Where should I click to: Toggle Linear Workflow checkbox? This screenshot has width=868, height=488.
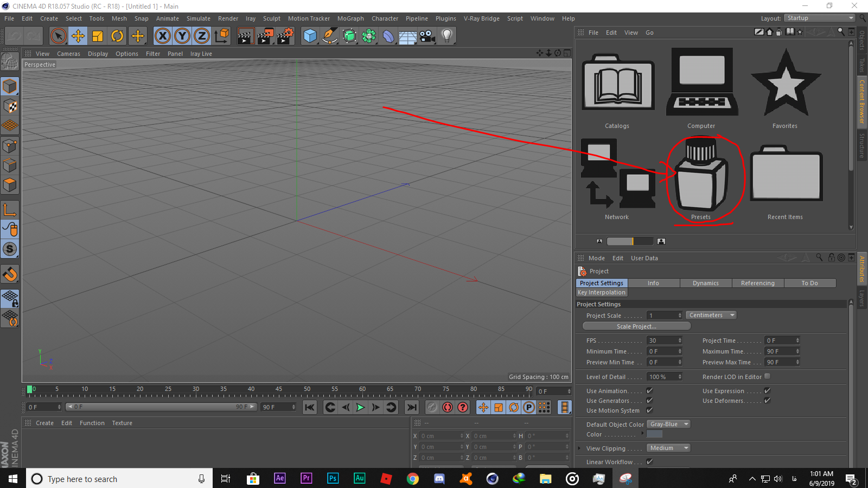[649, 462]
